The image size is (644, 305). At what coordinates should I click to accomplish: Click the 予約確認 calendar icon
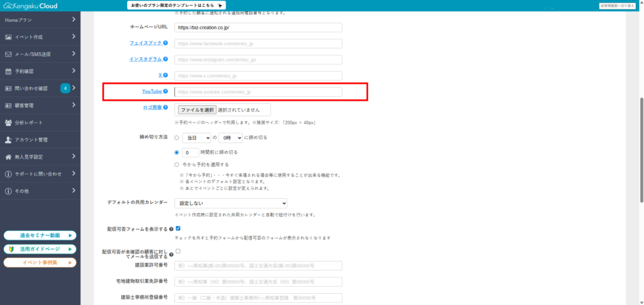pyautogui.click(x=8, y=71)
